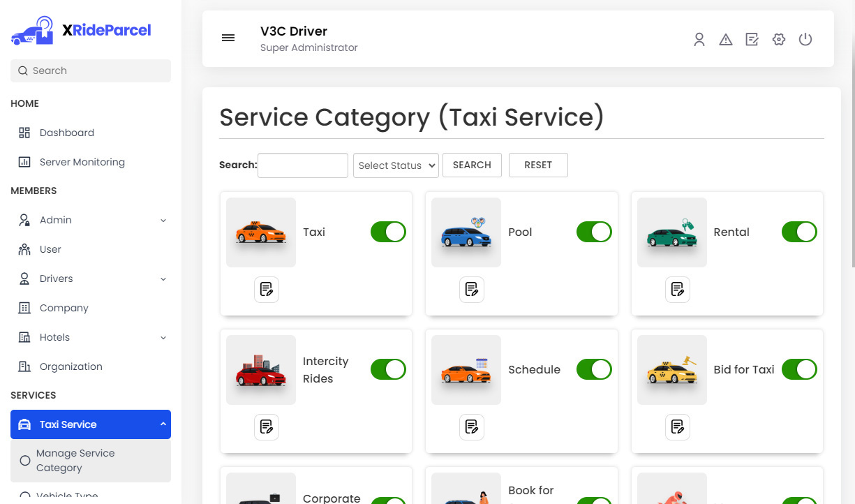Screen dimensions: 855x504
Task: Edit the Pool category via its icon
Action: [472, 290]
